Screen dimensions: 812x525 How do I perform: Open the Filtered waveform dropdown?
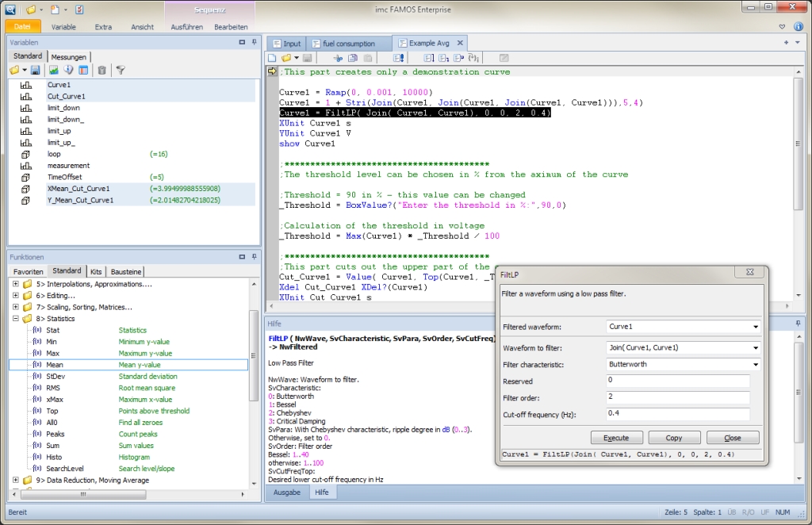click(x=754, y=327)
